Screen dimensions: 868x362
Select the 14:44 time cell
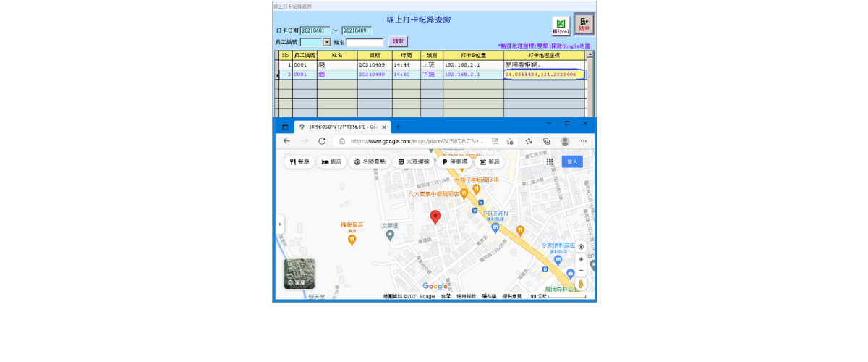pos(406,64)
